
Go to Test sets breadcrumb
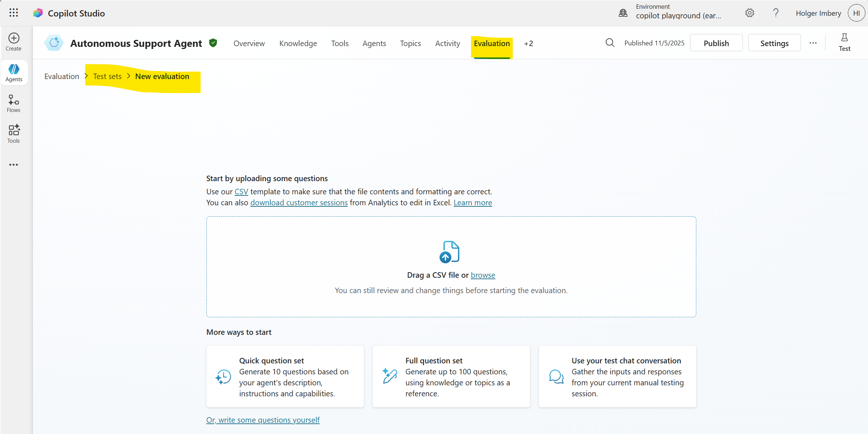(x=107, y=76)
